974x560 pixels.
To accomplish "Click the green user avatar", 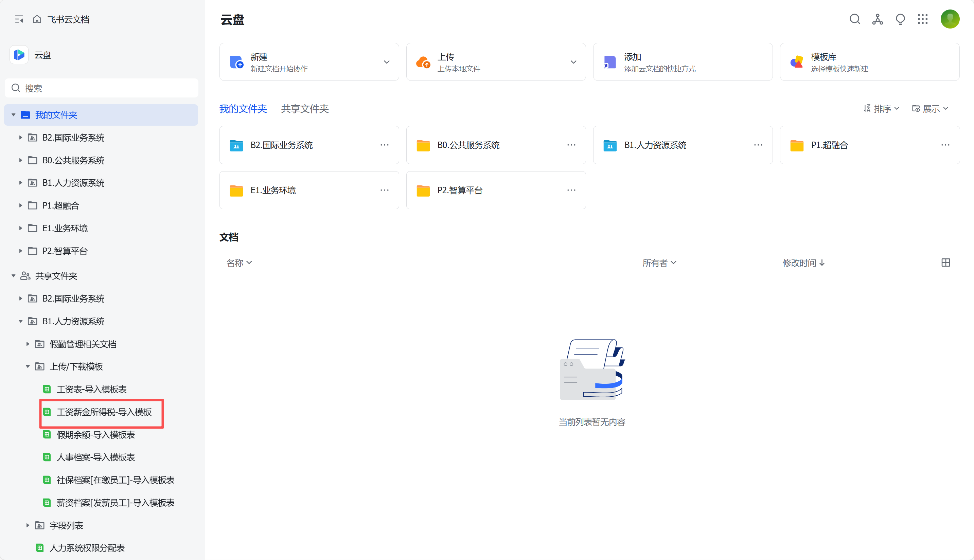I will 950,19.
